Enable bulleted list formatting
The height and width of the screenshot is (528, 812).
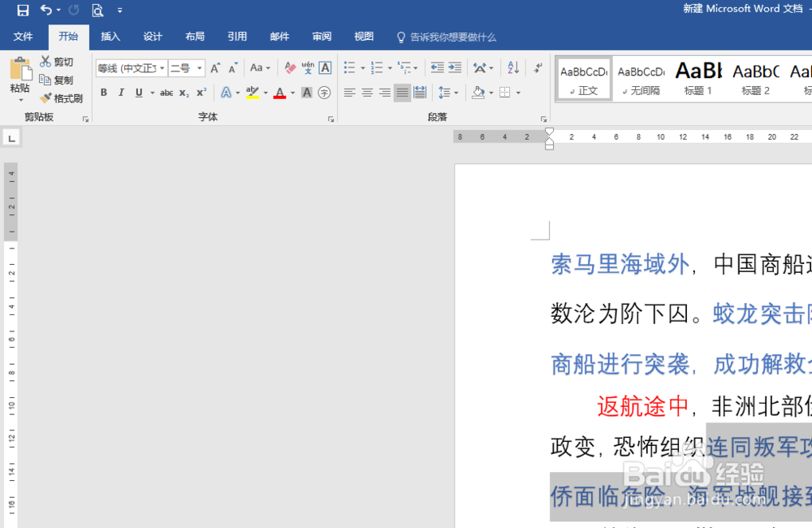pos(349,67)
